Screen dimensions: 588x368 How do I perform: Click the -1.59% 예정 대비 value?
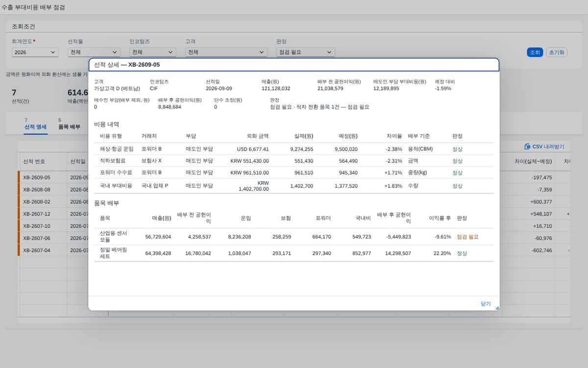point(443,88)
